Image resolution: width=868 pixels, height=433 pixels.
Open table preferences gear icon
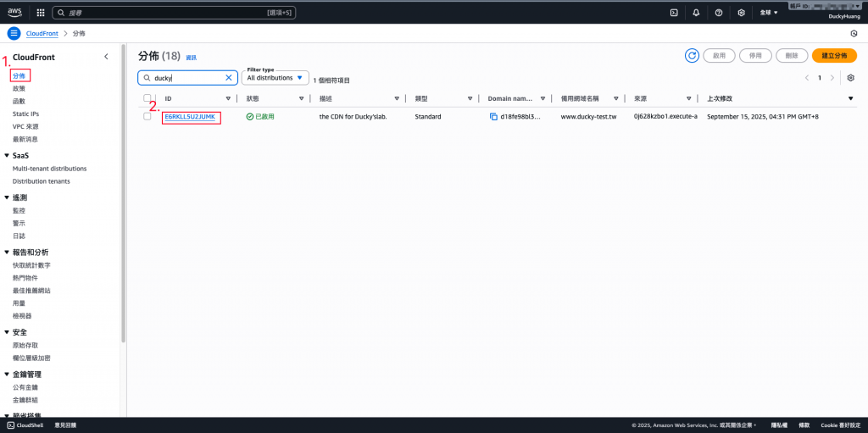[x=851, y=78]
